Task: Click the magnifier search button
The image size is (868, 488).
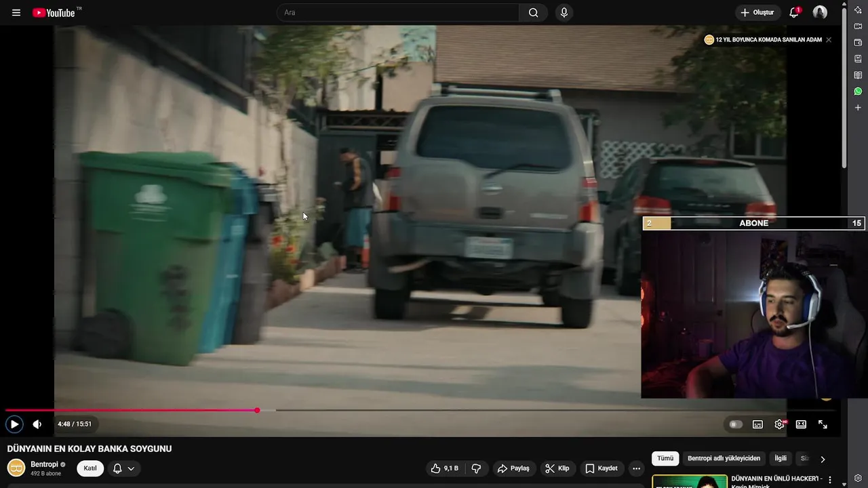Action: coord(533,13)
